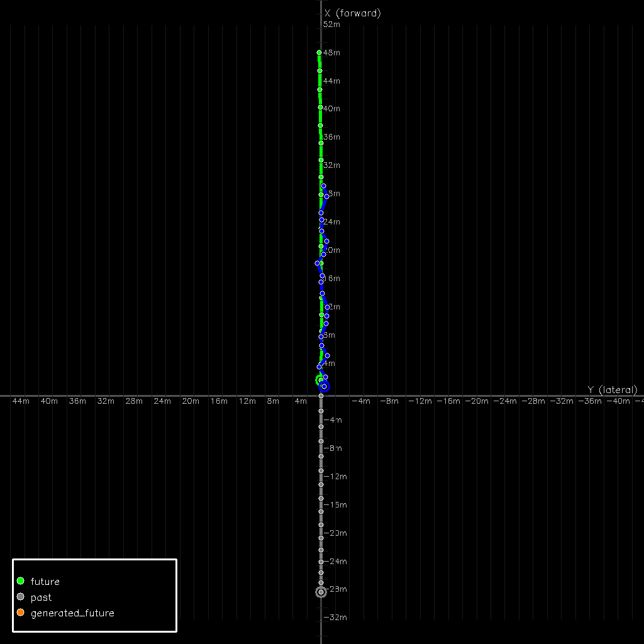This screenshot has width=644, height=644.
Task: Click the 52m forward axis tick label
Action: pos(331,25)
